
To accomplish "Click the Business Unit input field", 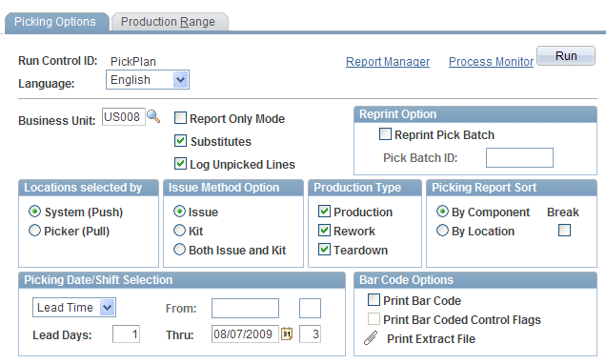I will pos(124,116).
